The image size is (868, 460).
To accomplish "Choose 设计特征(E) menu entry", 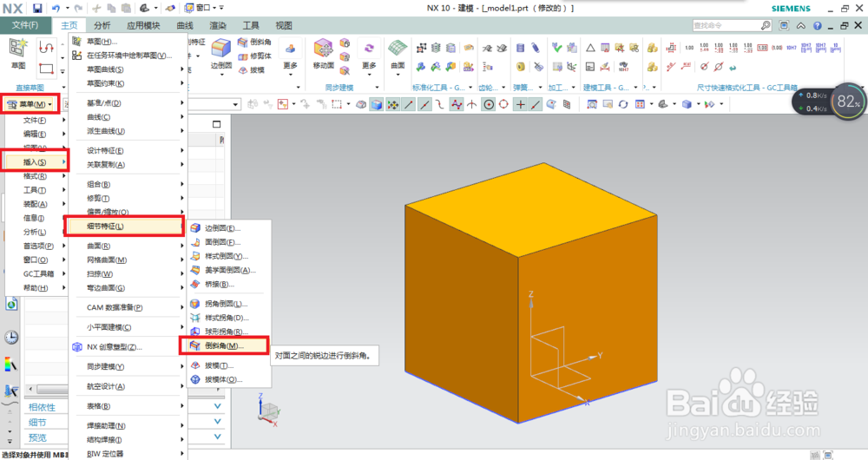I will coord(126,150).
